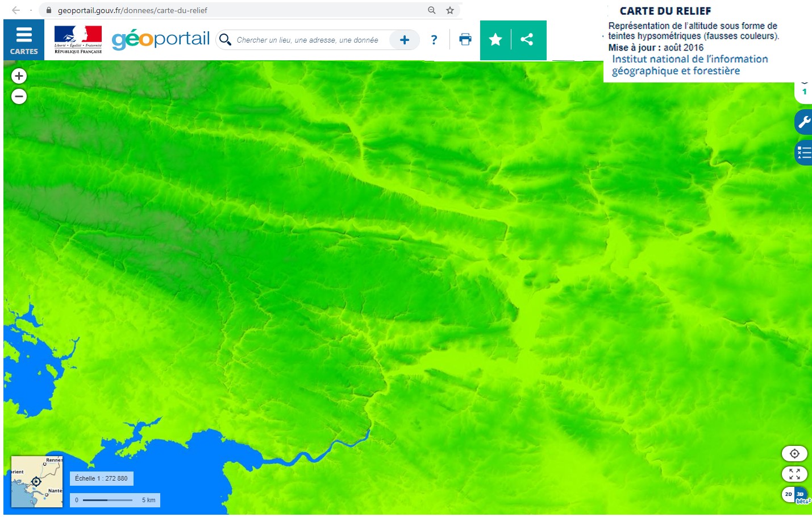Open the CARTES hamburger menu
Image resolution: width=812 pixels, height=517 pixels.
tap(24, 40)
